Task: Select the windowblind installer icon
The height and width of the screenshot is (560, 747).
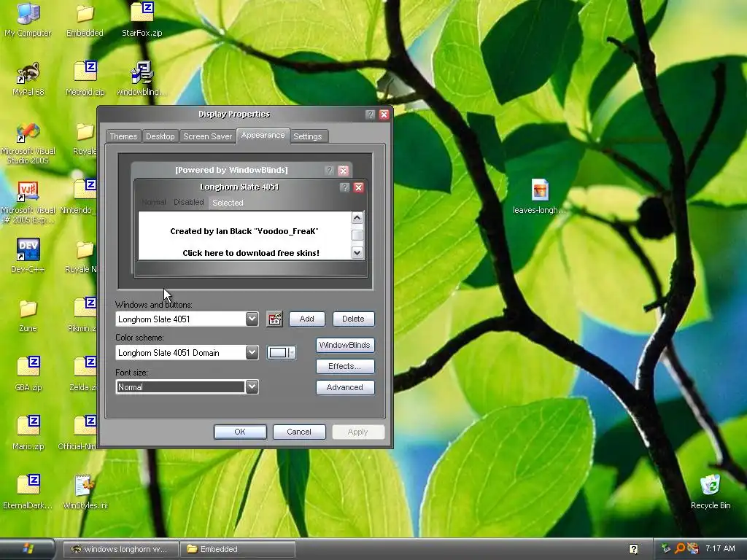Action: coord(142,79)
